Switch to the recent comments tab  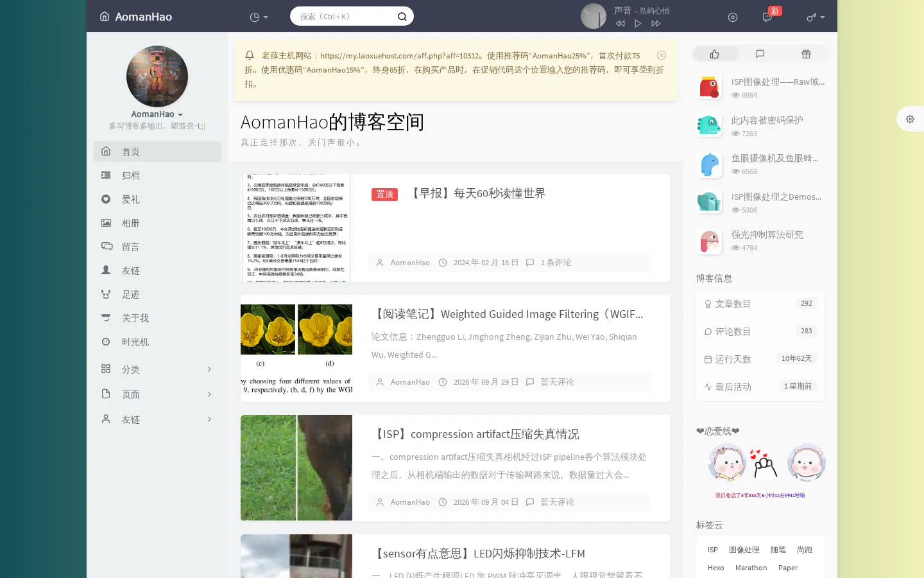tap(760, 54)
